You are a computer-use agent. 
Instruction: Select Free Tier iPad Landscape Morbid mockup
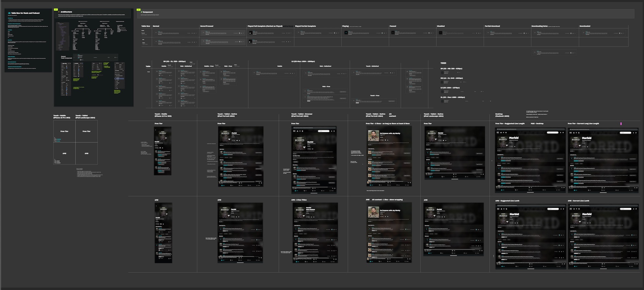[454, 153]
